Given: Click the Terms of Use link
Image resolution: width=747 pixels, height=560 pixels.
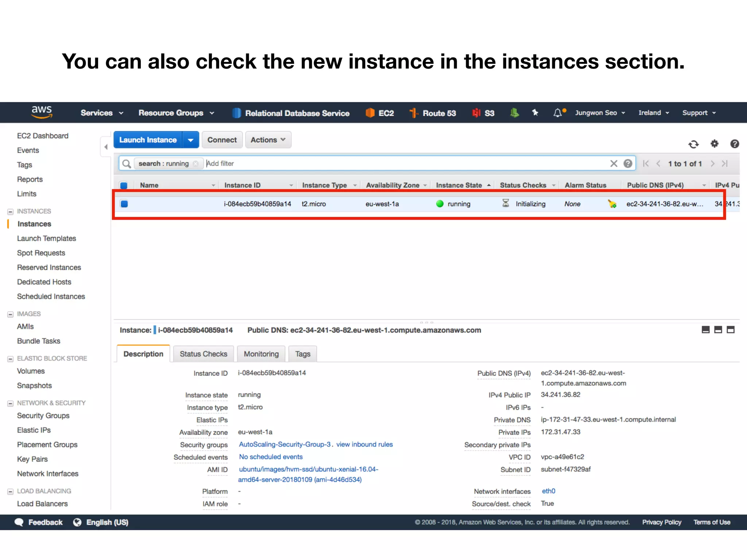Looking at the screenshot, I should [712, 522].
